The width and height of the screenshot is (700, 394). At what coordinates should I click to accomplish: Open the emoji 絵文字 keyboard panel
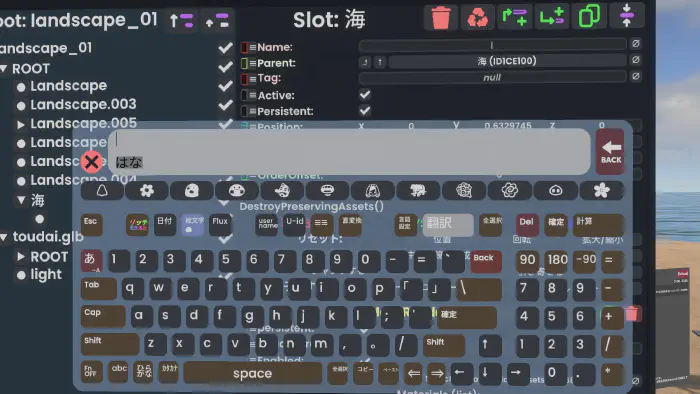pos(193,224)
